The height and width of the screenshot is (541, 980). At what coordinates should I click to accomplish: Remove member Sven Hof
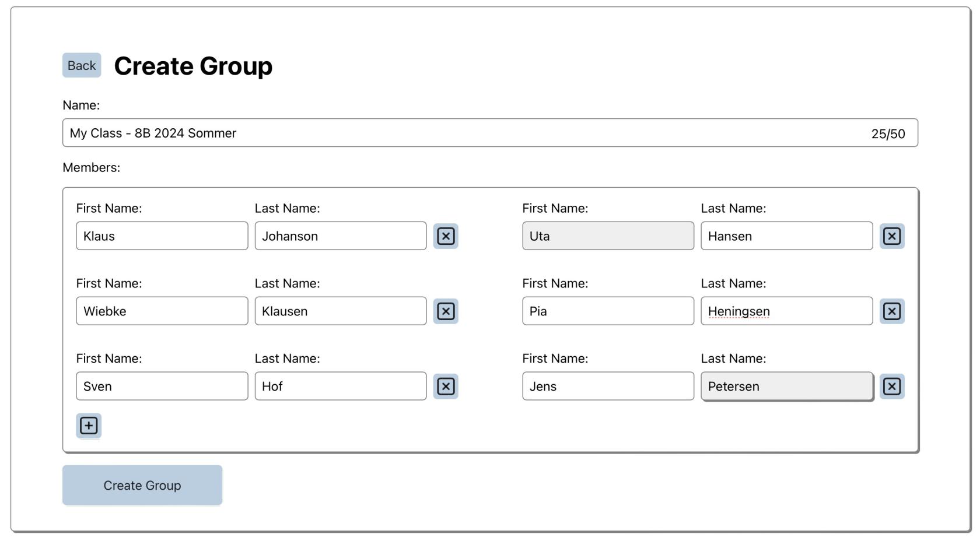point(446,387)
